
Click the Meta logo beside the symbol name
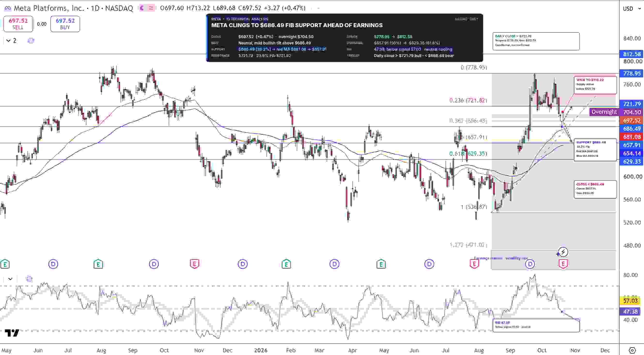click(x=8, y=8)
